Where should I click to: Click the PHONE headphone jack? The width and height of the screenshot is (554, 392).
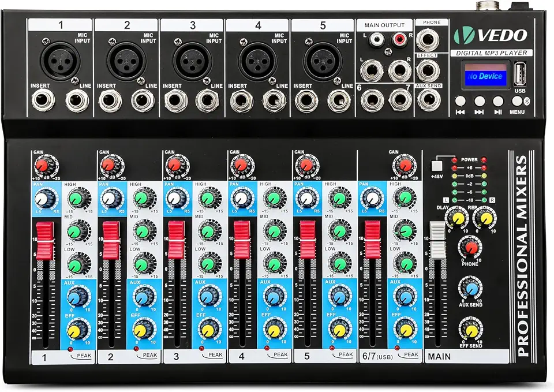click(428, 39)
